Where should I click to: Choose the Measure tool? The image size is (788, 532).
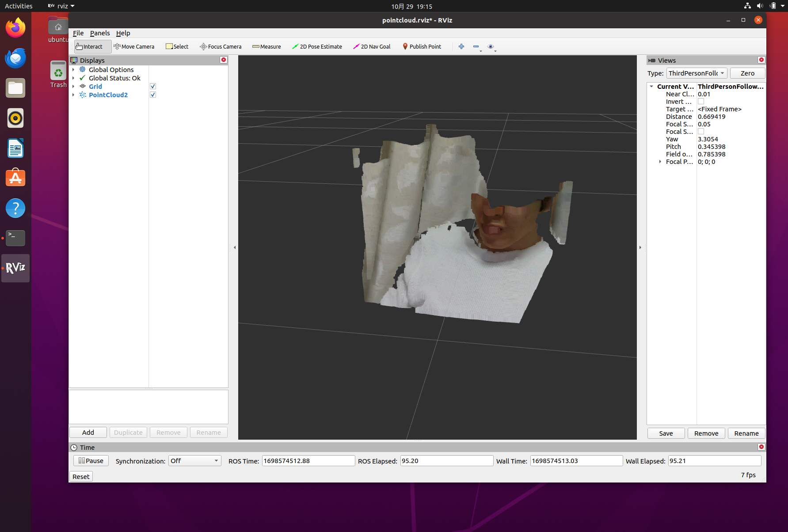click(x=266, y=46)
